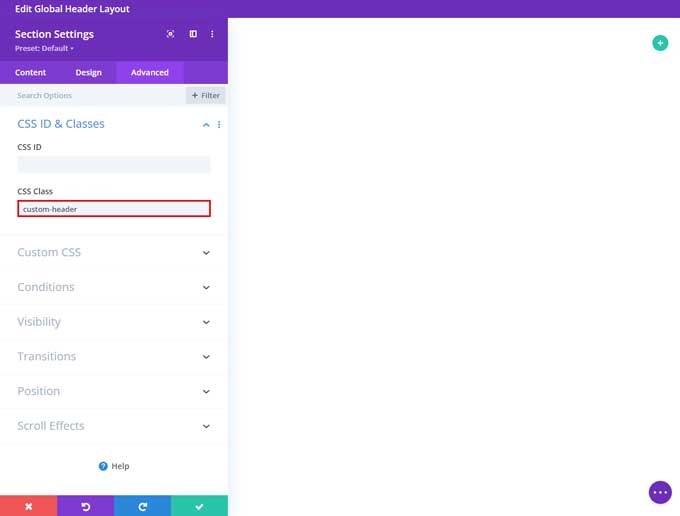Toggle the snap modal to sidebar icon
This screenshot has width=680, height=516.
point(193,34)
